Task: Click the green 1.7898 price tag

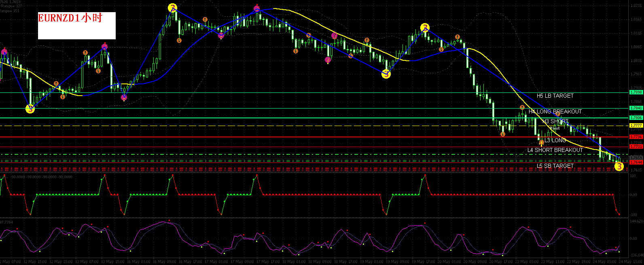Action: coord(636,92)
